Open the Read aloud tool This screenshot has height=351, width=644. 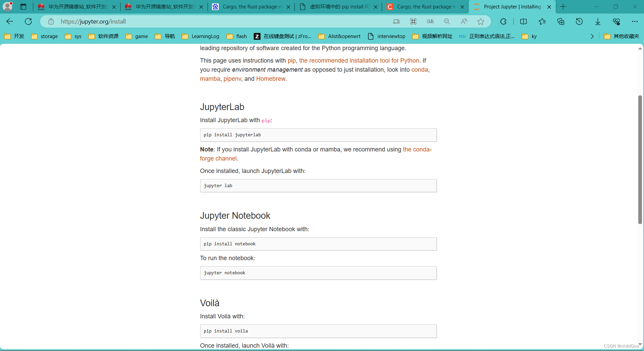click(x=464, y=21)
